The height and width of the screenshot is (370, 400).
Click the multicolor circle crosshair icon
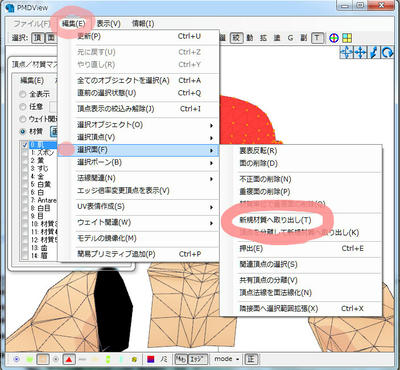[x=334, y=38]
